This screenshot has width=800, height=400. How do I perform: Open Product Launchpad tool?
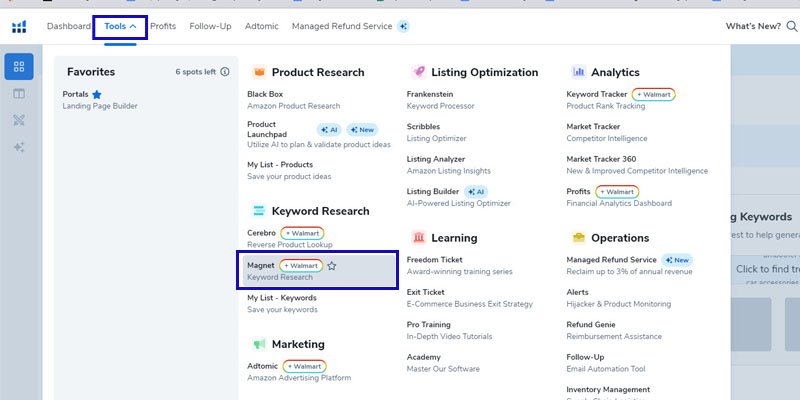319,135
